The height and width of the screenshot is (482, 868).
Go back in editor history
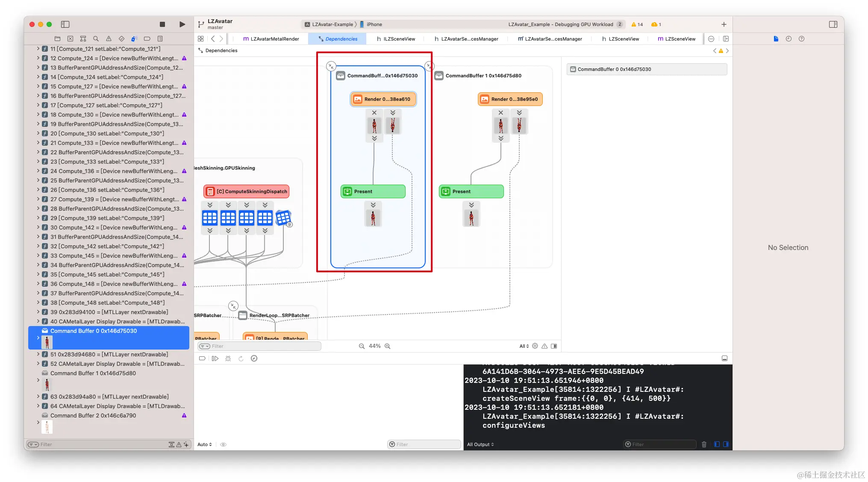tap(213, 39)
